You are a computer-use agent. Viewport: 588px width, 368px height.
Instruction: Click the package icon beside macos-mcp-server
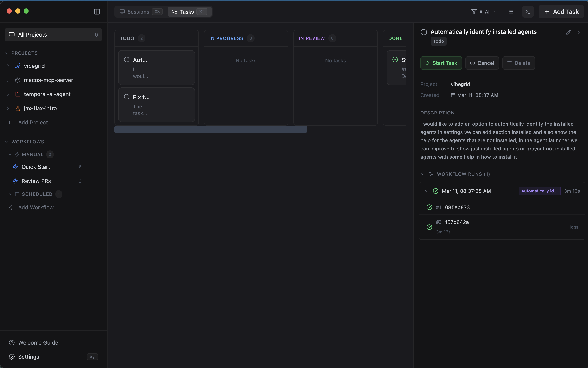(18, 80)
